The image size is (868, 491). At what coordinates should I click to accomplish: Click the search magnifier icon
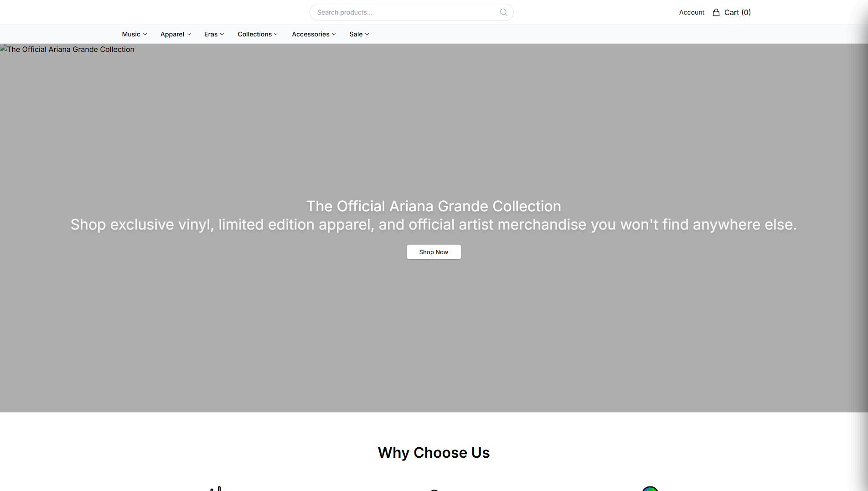(503, 12)
